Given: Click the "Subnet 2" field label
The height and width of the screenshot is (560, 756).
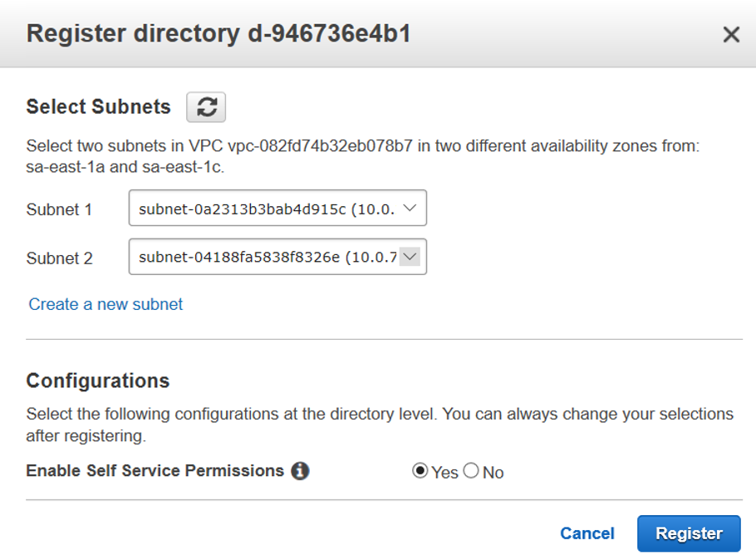Looking at the screenshot, I should [59, 258].
